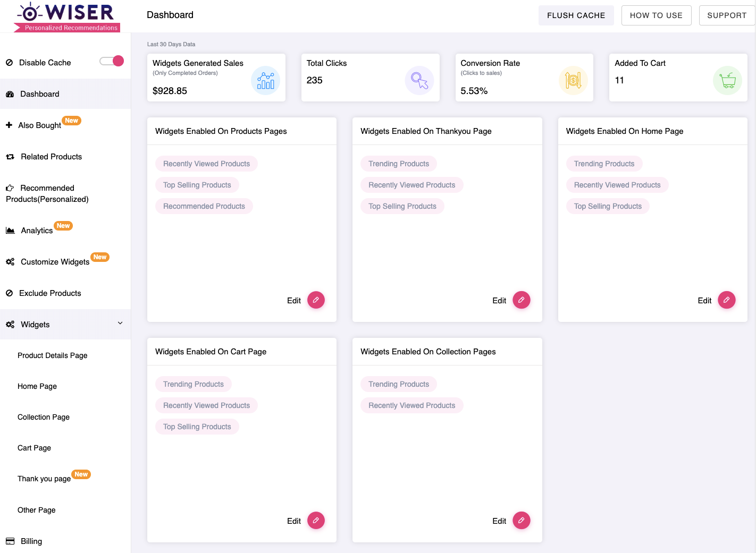This screenshot has height=553, width=756.
Task: Click the Widgets Generated Sales chart icon
Action: coord(265,81)
